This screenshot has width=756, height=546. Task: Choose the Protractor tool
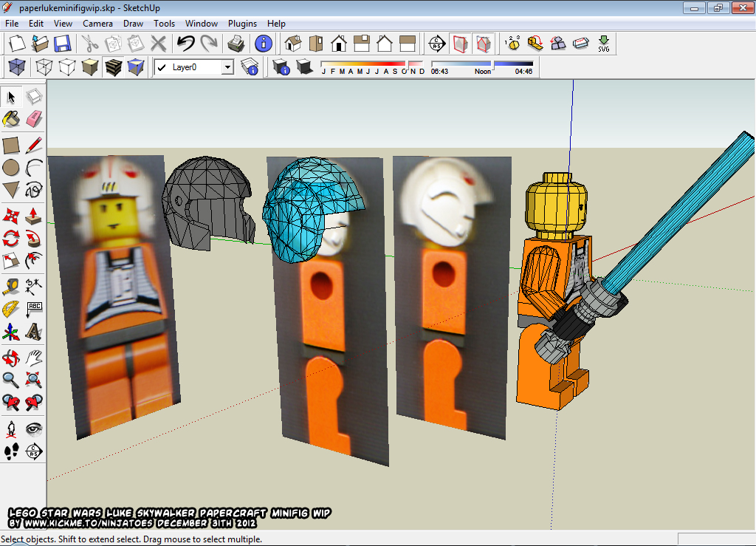11,309
